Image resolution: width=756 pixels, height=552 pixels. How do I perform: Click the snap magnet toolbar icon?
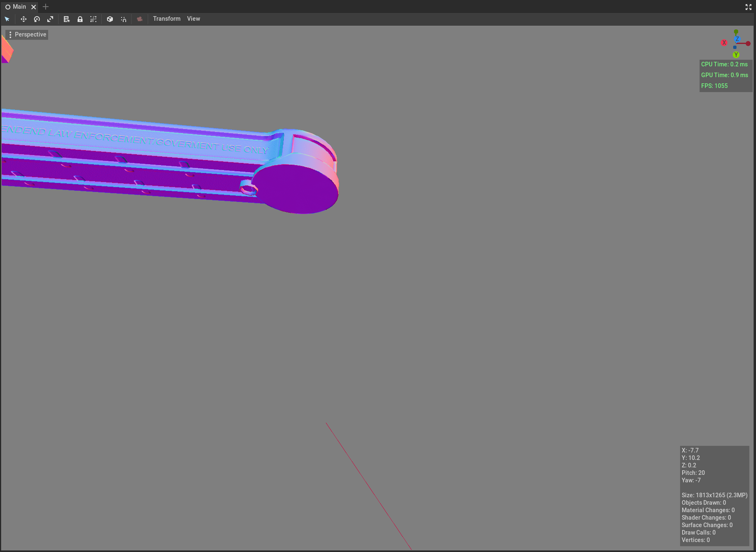tap(124, 19)
